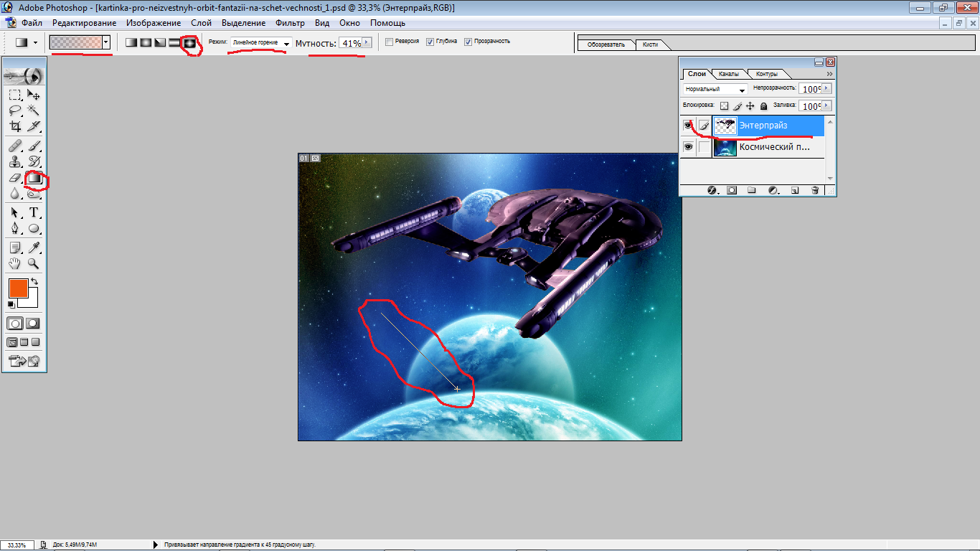This screenshot has height=551, width=980.
Task: Toggle lock all
Action: click(763, 106)
